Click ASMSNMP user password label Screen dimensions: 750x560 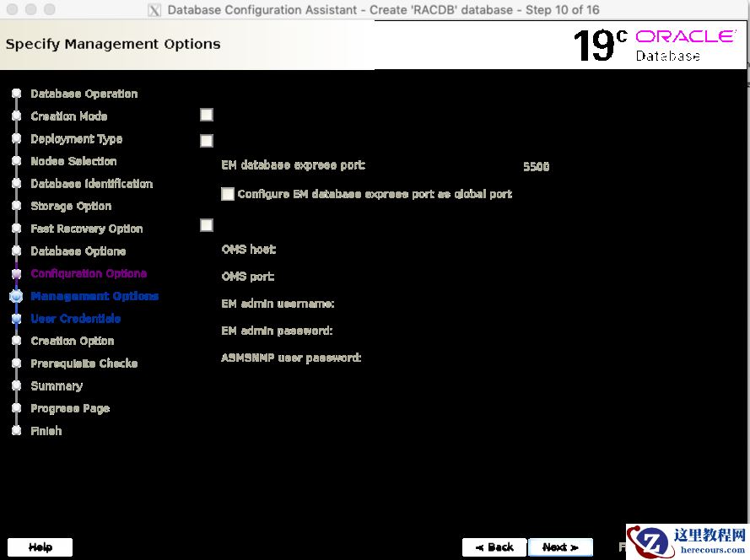291,358
